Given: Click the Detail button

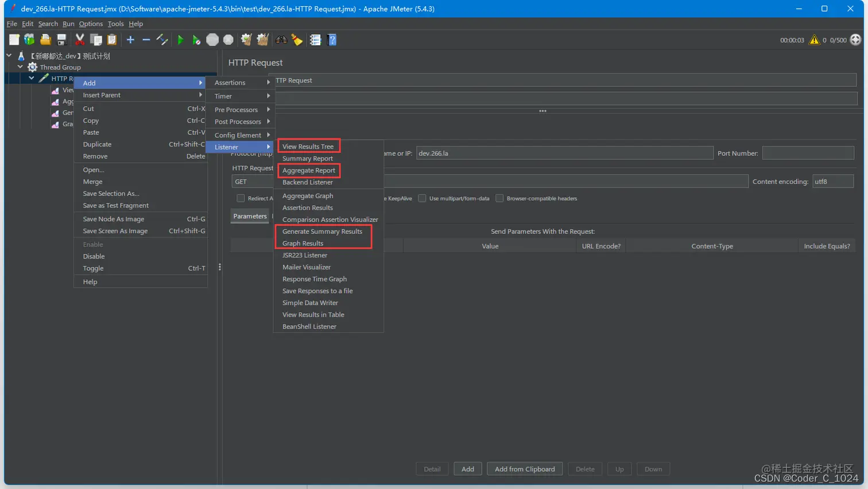Looking at the screenshot, I should (432, 469).
